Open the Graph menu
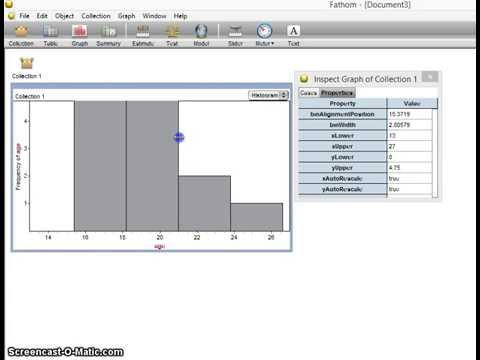 [x=127, y=16]
